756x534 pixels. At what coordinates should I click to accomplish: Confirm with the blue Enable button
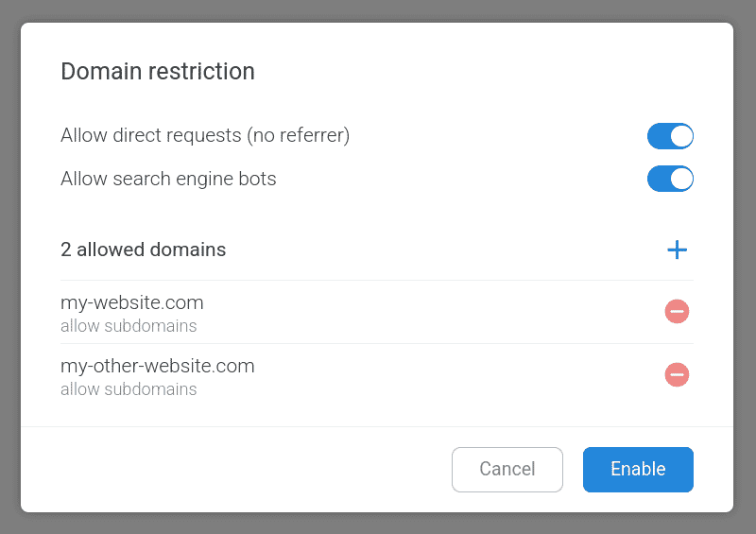click(638, 470)
